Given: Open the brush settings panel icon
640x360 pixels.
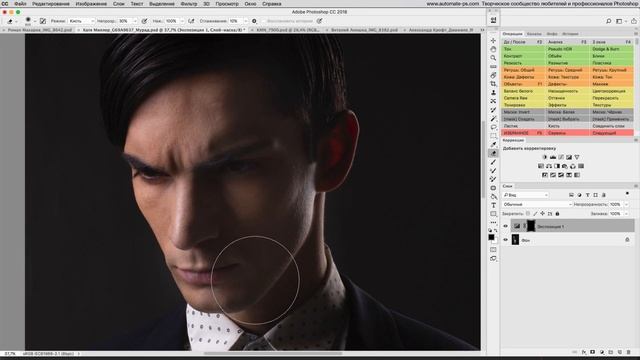Looking at the screenshot, I should (x=43, y=21).
